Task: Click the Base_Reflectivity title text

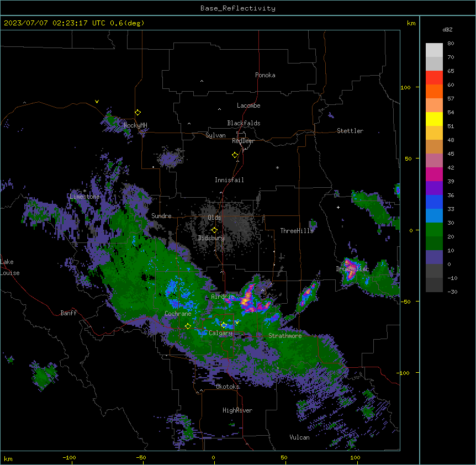Action: 238,8
